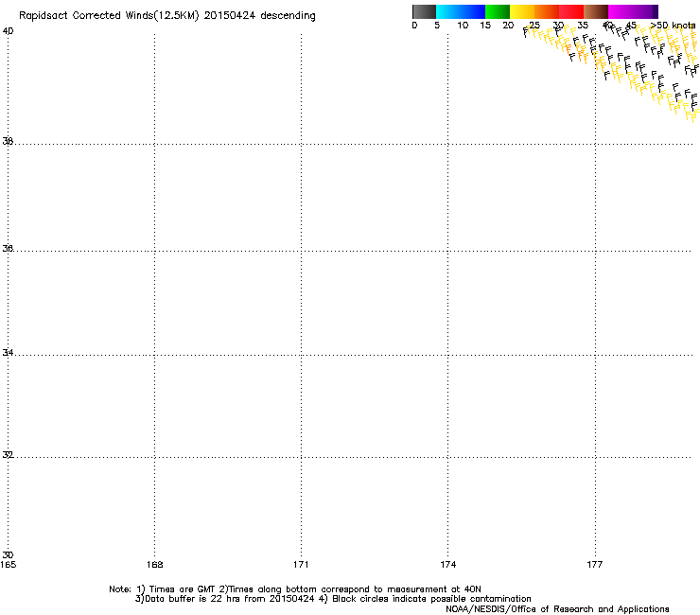Click the date '20150424' in the title
This screenshot has width=700, height=615.
(230, 16)
